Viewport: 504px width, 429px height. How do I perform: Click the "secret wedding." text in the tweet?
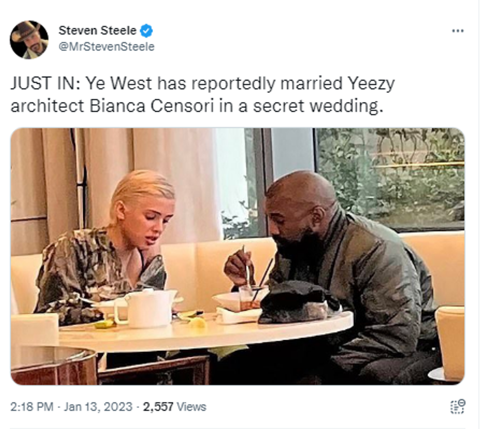click(x=318, y=106)
